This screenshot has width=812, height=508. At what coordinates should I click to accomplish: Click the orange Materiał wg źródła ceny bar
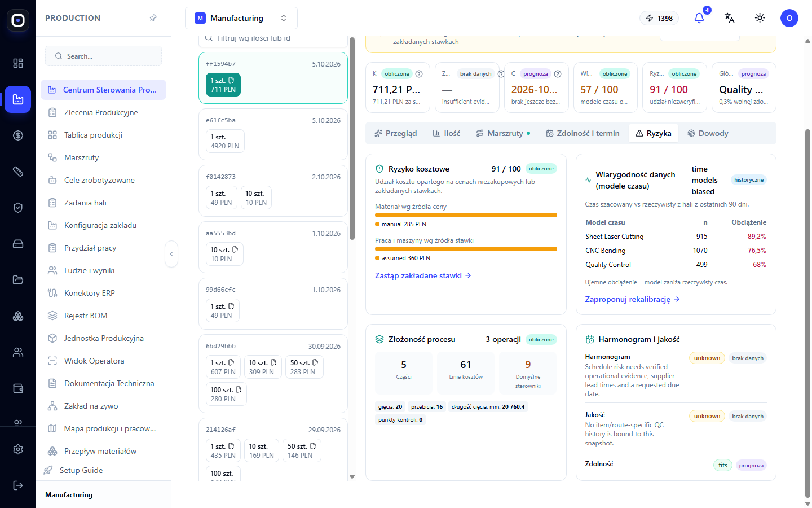coord(466,215)
